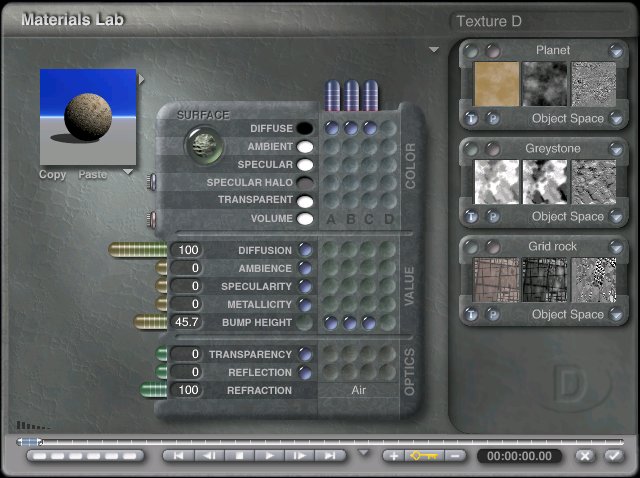Click the T button in Grid rock panel

click(x=471, y=315)
